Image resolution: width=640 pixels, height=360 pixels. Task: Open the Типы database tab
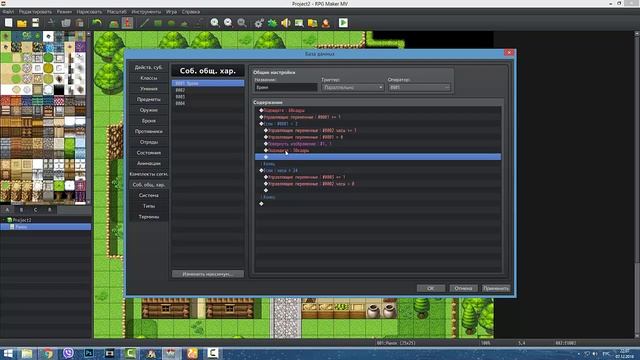pos(149,206)
